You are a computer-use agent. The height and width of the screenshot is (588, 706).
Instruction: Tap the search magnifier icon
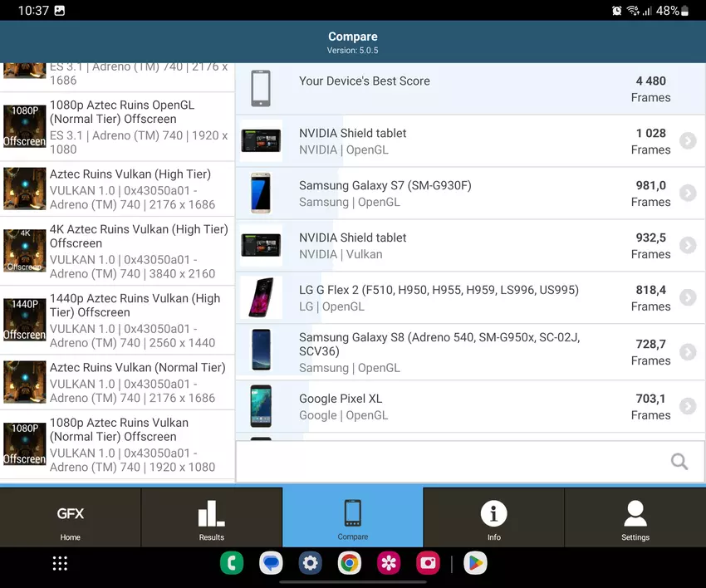point(679,462)
